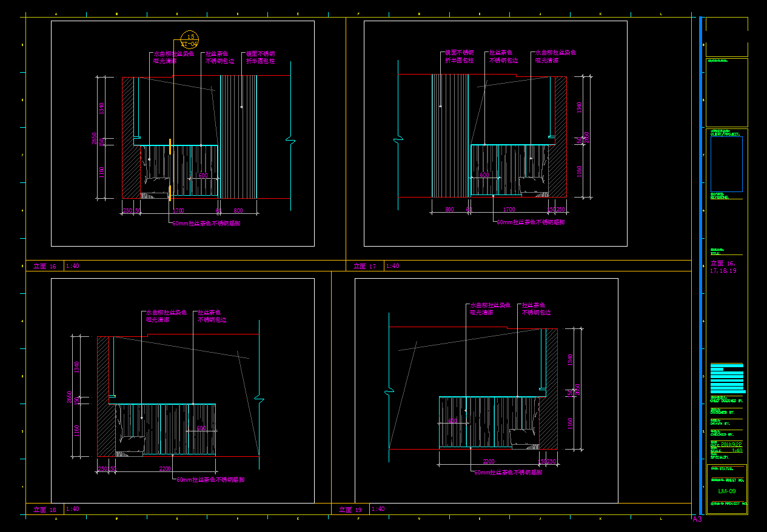Select the 60mm skirting note in elevation 19
Screen dimensions: 767x532
pyautogui.click(x=508, y=472)
